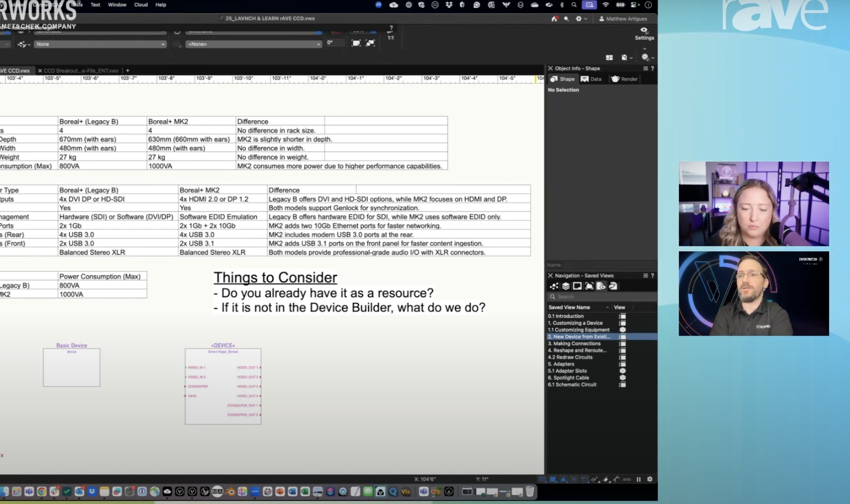Image resolution: width=850 pixels, height=504 pixels.
Task: Click the Green Hippo Boreal device symbol
Action: click(x=223, y=386)
